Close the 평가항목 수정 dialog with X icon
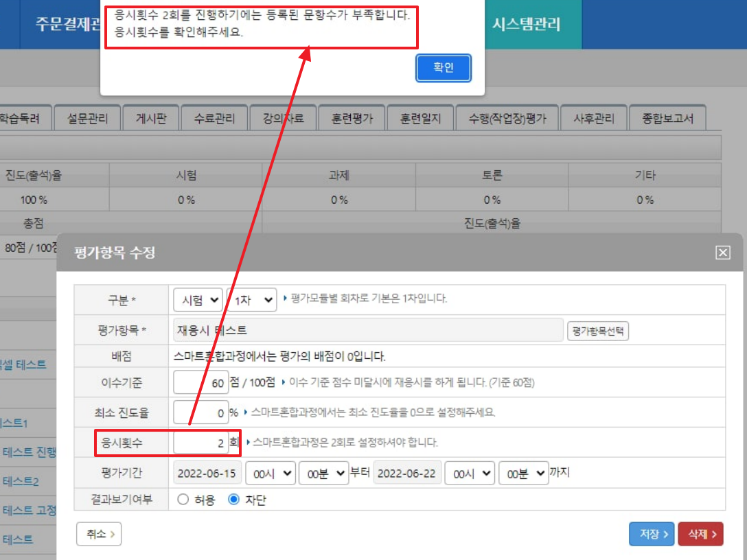The height and width of the screenshot is (560, 747). (x=723, y=253)
